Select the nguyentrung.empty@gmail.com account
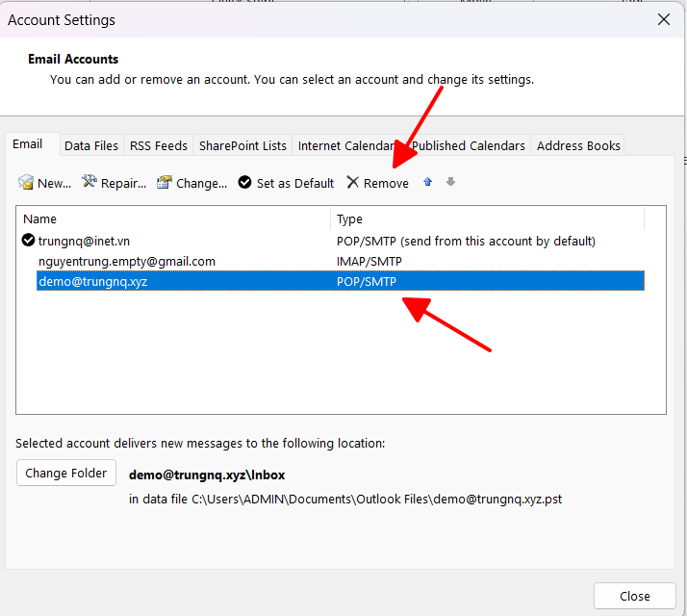The height and width of the screenshot is (616, 687). 127,261
